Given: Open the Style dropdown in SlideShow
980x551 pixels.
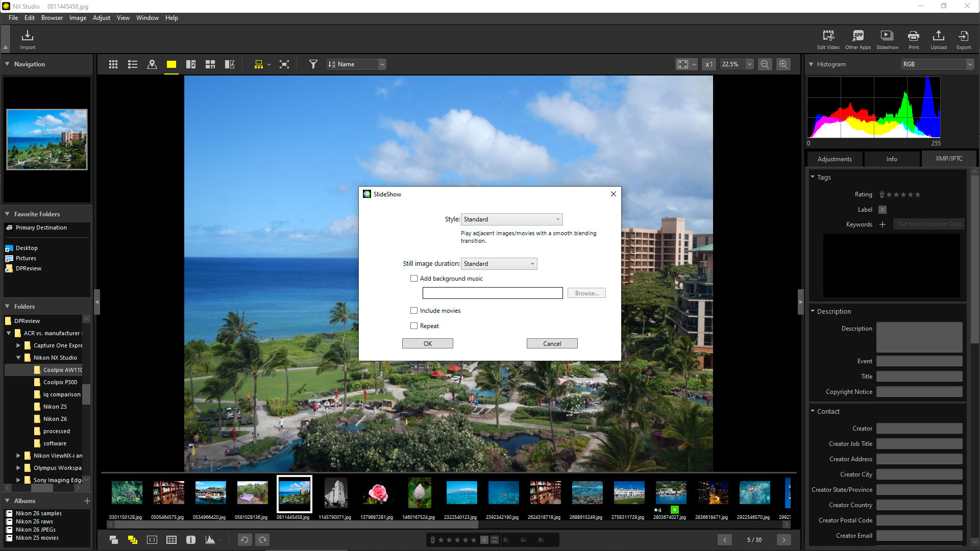Looking at the screenshot, I should [511, 219].
